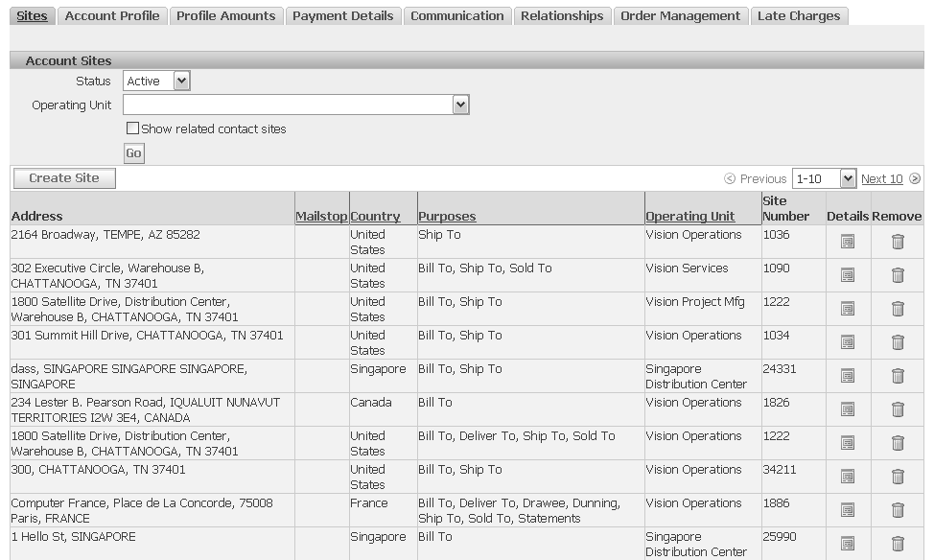Open the Operating Unit dropdown

[296, 105]
